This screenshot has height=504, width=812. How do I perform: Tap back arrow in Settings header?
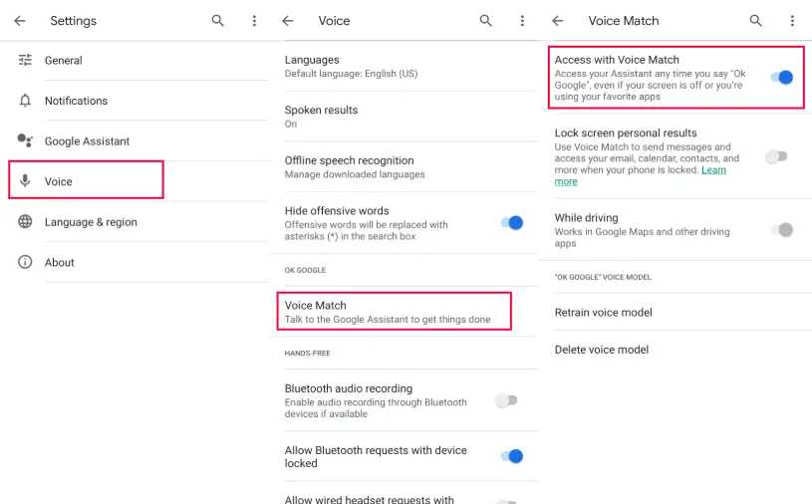(20, 21)
